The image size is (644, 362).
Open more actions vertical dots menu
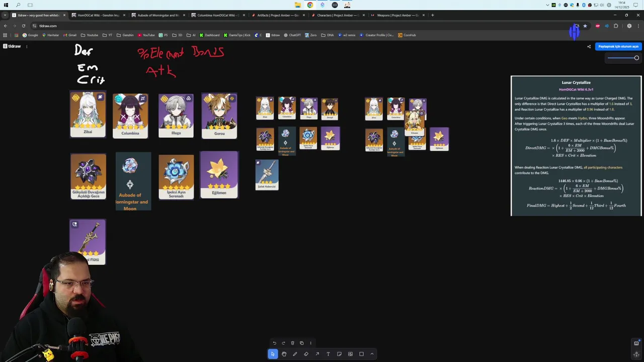310,343
